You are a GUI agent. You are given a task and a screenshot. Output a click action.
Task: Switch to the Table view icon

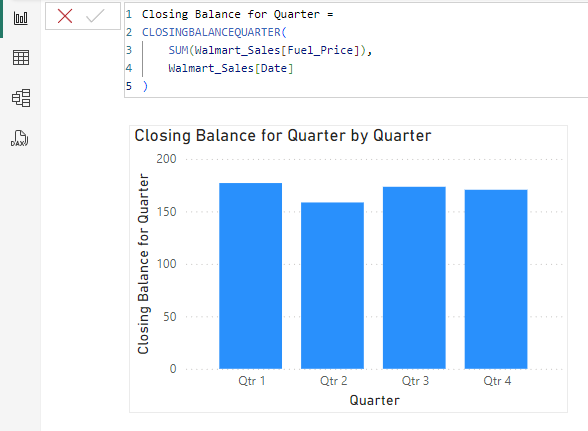pyautogui.click(x=21, y=57)
